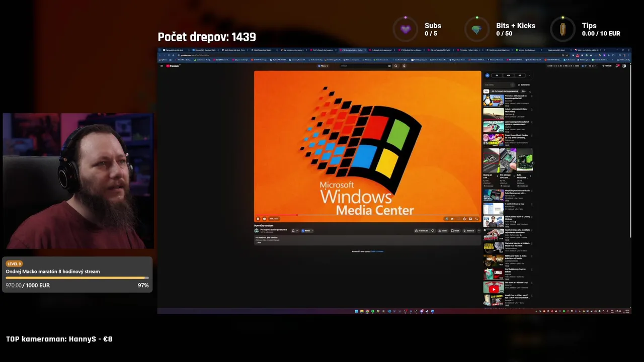Open the Linux penguin video thumbnail

click(x=494, y=100)
